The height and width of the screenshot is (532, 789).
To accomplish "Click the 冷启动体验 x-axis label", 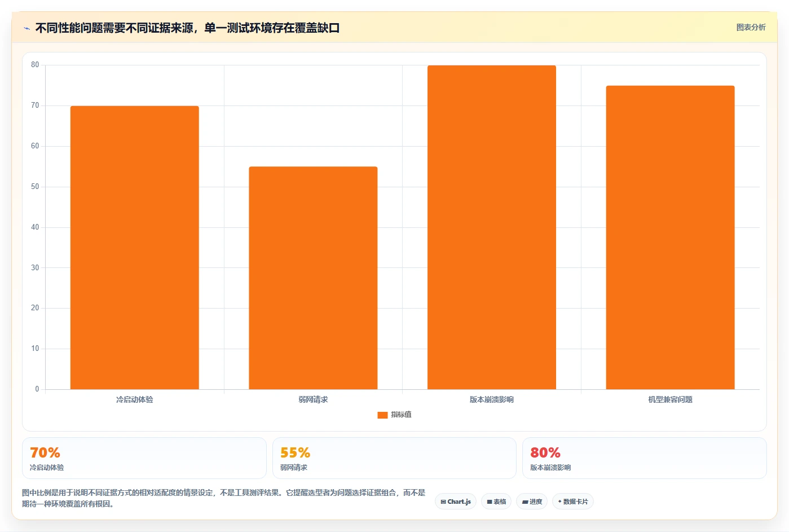I will 134,399.
